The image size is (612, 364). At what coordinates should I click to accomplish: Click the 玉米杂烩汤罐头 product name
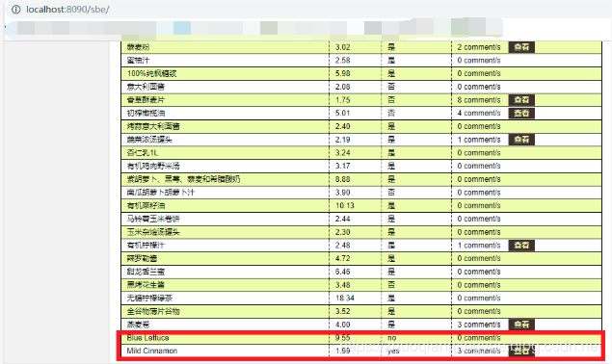click(x=153, y=232)
